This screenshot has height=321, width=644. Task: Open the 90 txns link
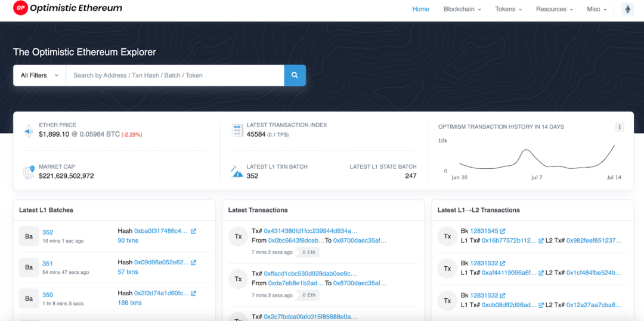(x=128, y=240)
